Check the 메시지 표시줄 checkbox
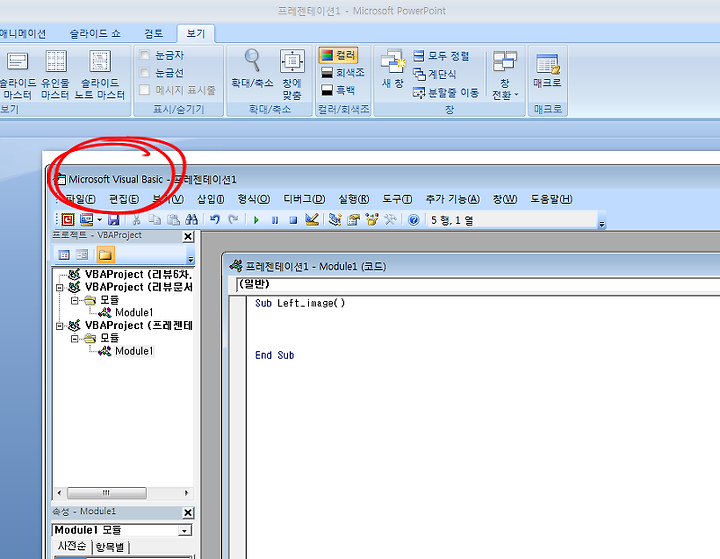720x559 pixels. tap(145, 90)
